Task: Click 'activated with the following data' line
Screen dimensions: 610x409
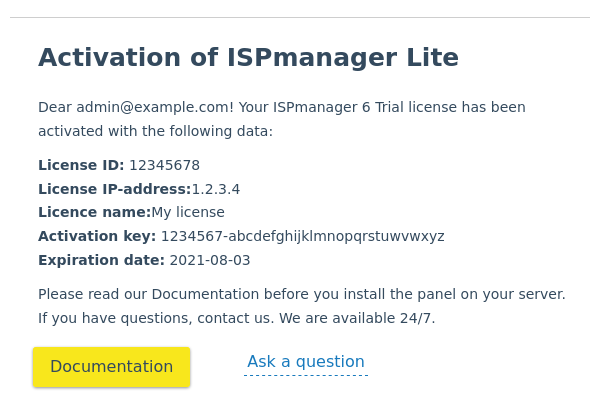Action: click(x=155, y=131)
